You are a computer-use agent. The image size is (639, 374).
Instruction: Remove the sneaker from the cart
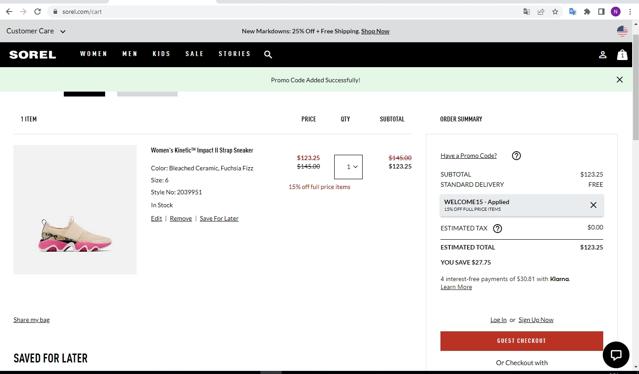tap(181, 218)
